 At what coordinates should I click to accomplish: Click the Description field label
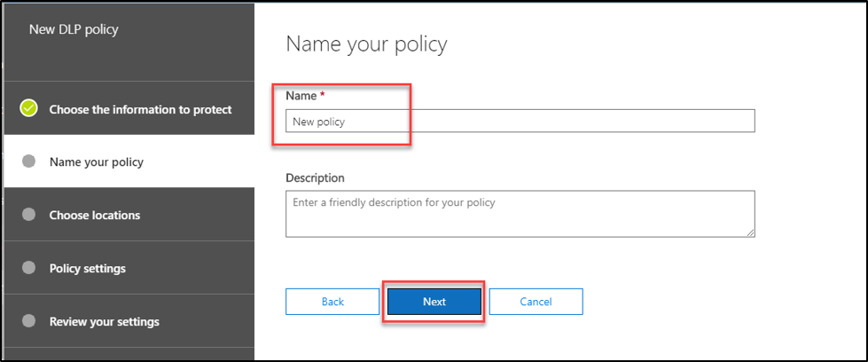coord(315,178)
